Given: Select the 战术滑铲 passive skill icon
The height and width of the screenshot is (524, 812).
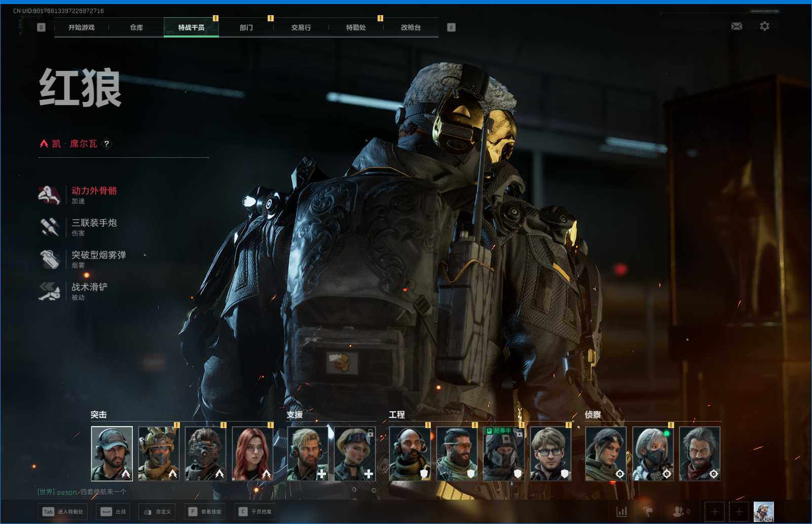Looking at the screenshot, I should pos(49,291).
